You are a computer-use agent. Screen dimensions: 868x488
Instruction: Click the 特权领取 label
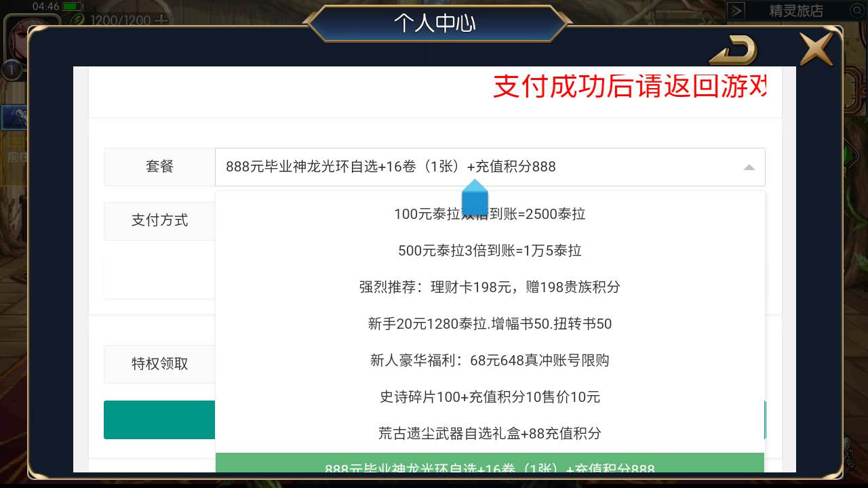pos(159,364)
